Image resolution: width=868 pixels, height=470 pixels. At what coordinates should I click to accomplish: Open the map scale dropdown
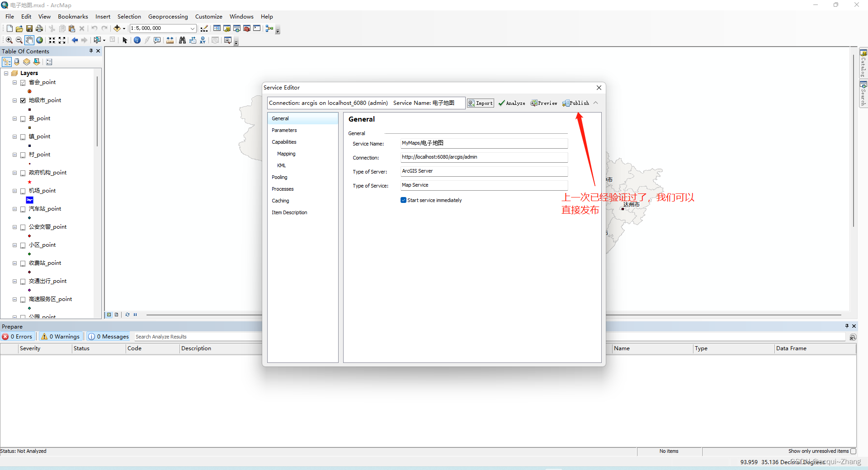(x=192, y=28)
